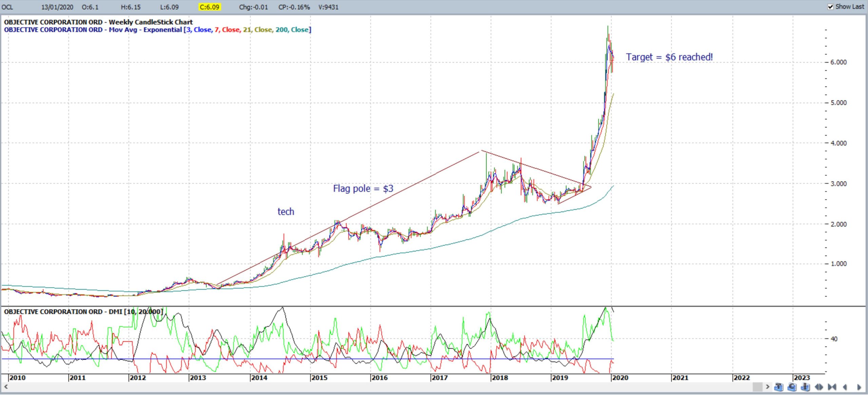The height and width of the screenshot is (396, 868).
Task: Click the 2014 year marker on time axis
Action: [x=259, y=378]
